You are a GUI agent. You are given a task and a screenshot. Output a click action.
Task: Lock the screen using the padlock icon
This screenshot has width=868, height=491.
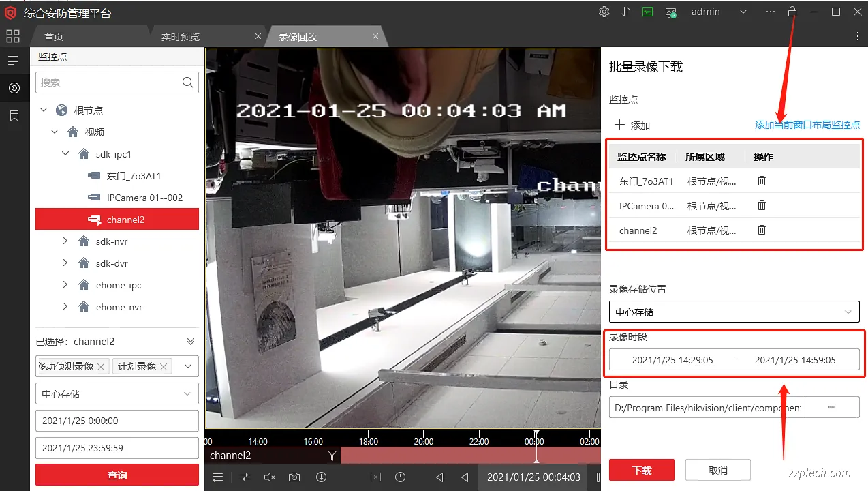point(792,12)
